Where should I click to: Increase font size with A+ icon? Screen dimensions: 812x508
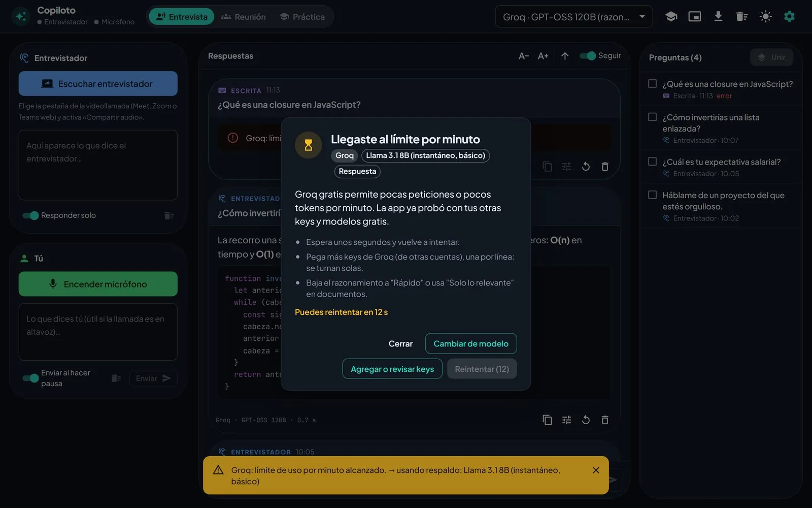[543, 56]
